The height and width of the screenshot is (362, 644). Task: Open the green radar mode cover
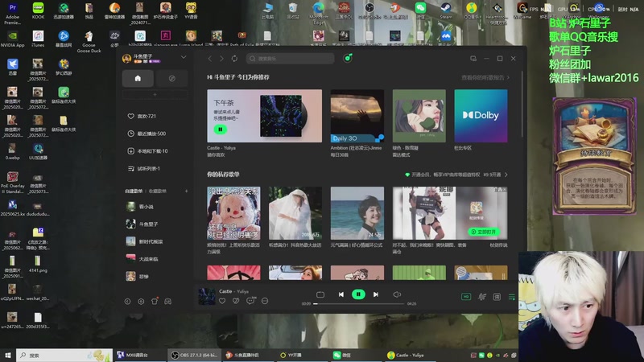(419, 116)
